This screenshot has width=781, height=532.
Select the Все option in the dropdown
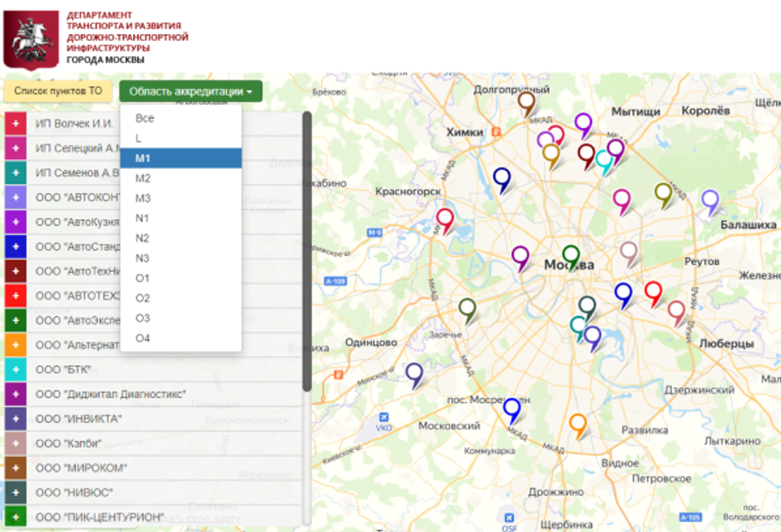(181, 118)
